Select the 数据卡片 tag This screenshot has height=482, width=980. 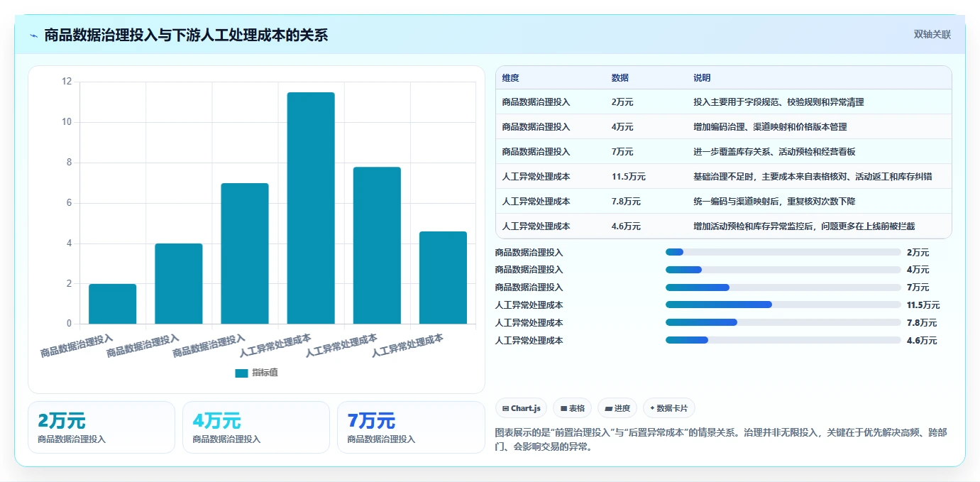coord(669,408)
